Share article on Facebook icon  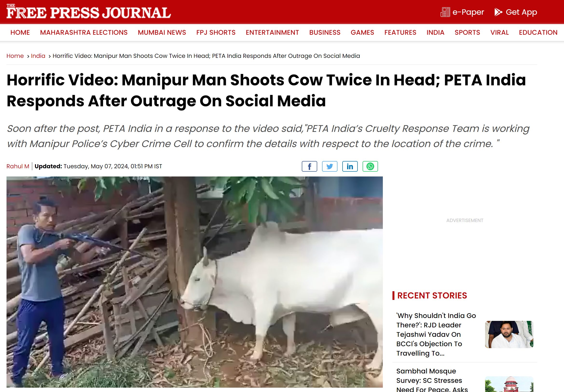pyautogui.click(x=309, y=166)
